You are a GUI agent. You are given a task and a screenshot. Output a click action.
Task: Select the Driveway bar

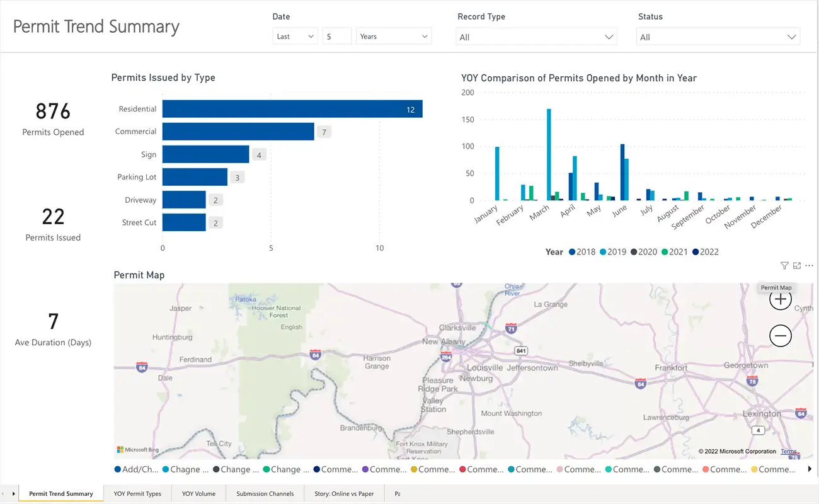[x=184, y=200]
